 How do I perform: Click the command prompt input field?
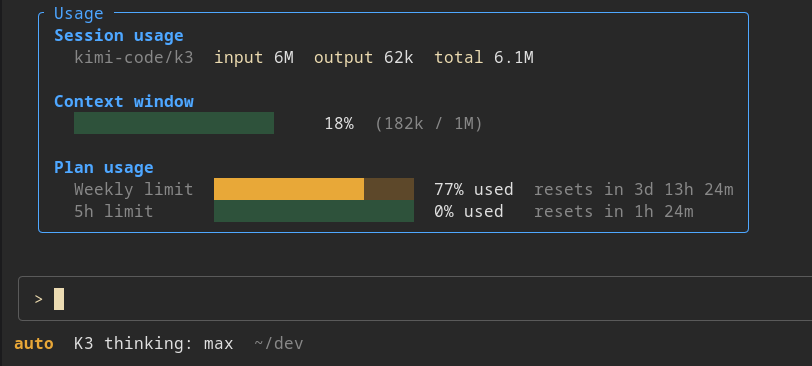(415, 299)
